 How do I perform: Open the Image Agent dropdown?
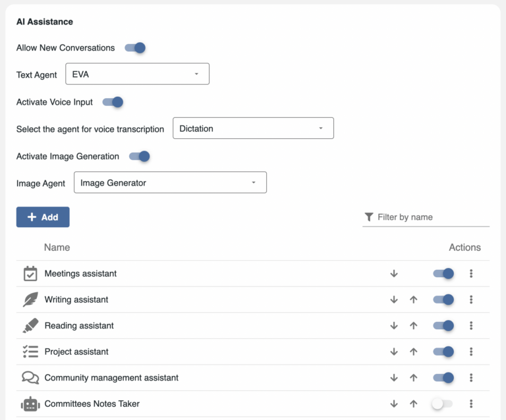click(x=170, y=183)
